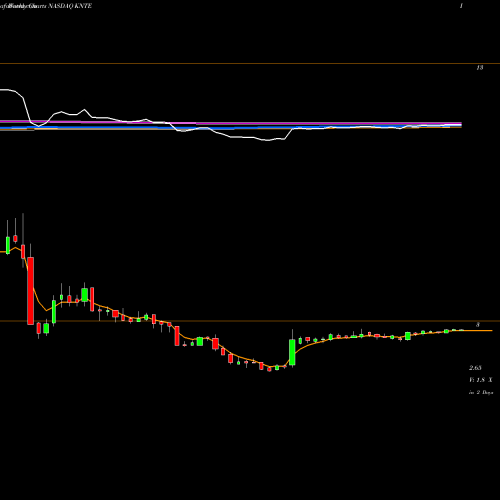
Task: Click the NASDAQ KNTE chart title
Action: [x=70, y=6]
